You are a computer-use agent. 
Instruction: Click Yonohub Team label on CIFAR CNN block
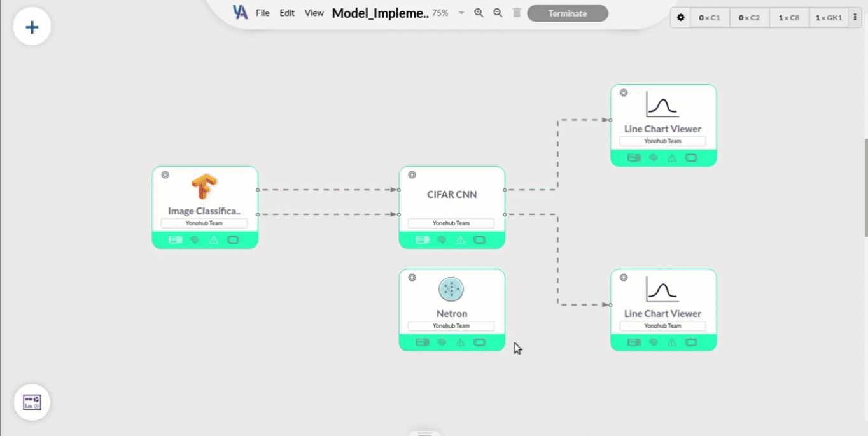pyautogui.click(x=451, y=223)
